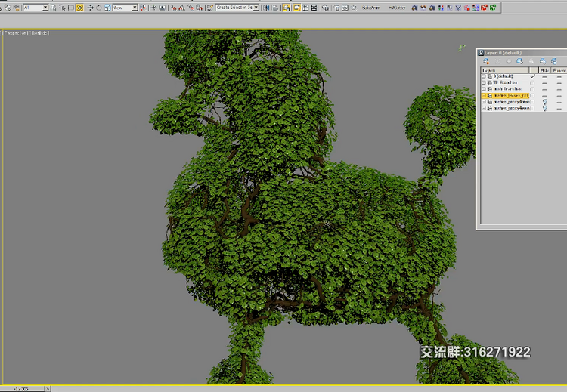Click the red 'A' script icon
This screenshot has height=392, width=567.
click(484, 8)
